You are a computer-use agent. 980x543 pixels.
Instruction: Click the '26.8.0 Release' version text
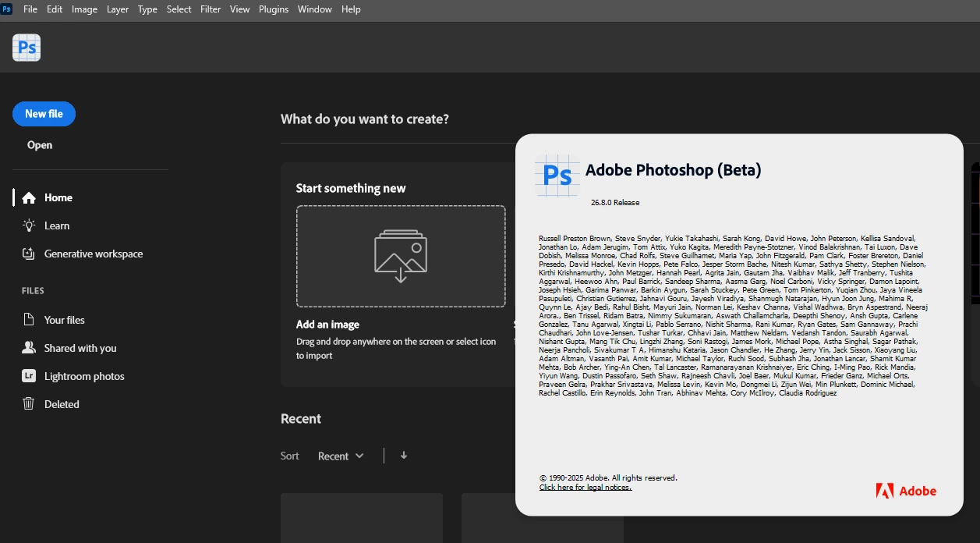615,203
